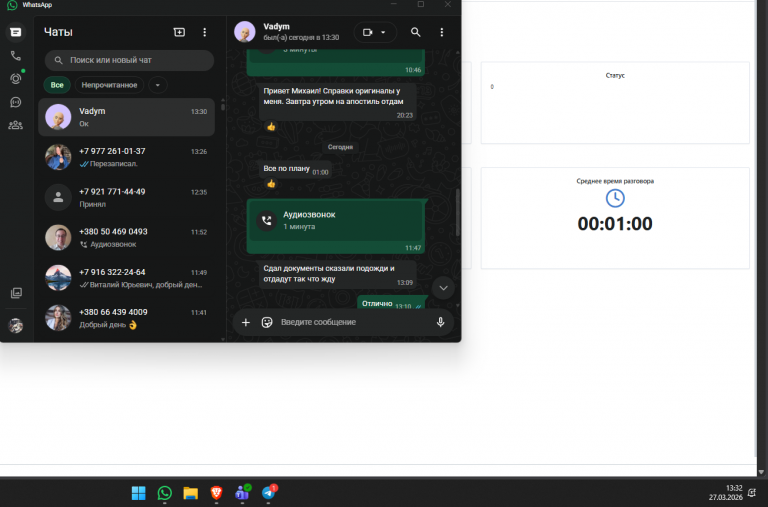Screen dimensions: 768x507
Task: Record a voice message with microphone
Action: point(440,322)
